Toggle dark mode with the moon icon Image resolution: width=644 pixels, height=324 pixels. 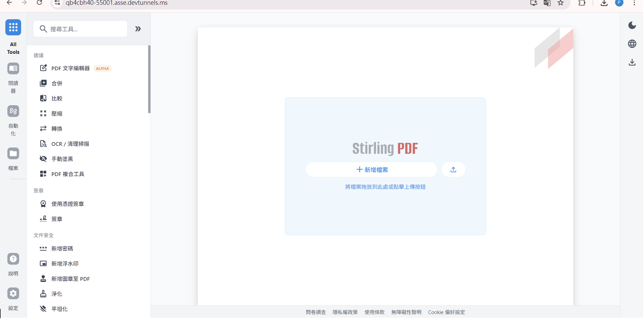click(632, 25)
